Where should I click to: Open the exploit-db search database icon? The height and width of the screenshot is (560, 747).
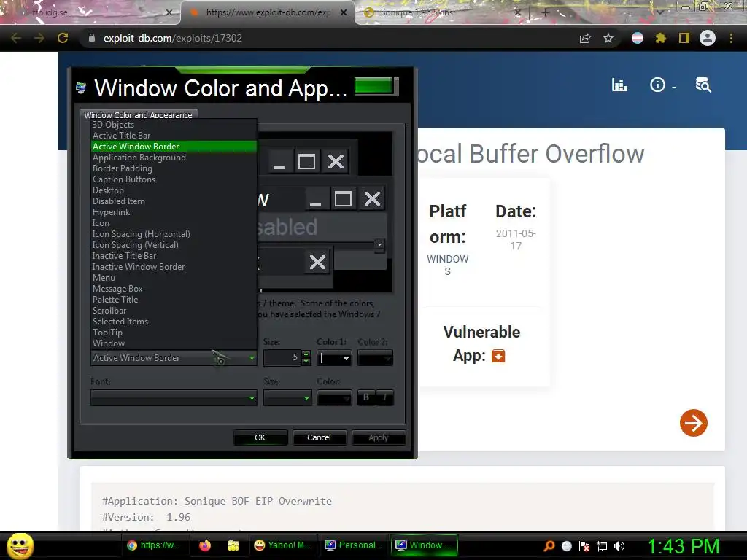point(703,85)
